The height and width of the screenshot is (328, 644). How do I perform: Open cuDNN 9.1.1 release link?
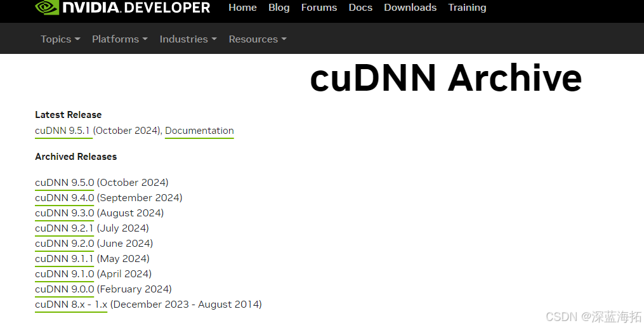point(65,258)
